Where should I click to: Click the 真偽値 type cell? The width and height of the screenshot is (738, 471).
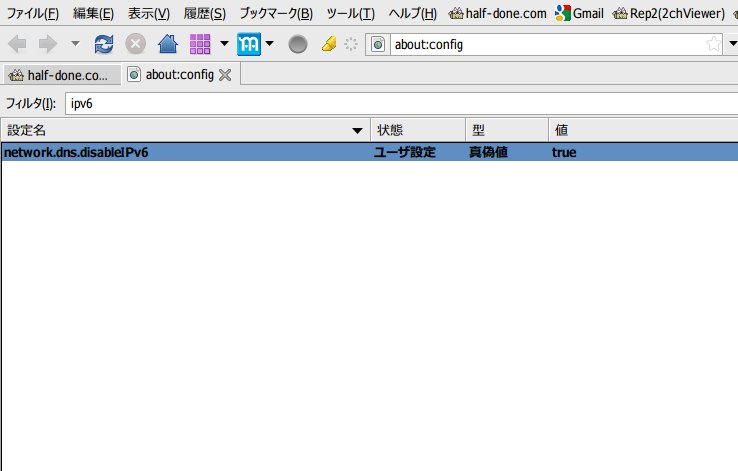[x=489, y=152]
